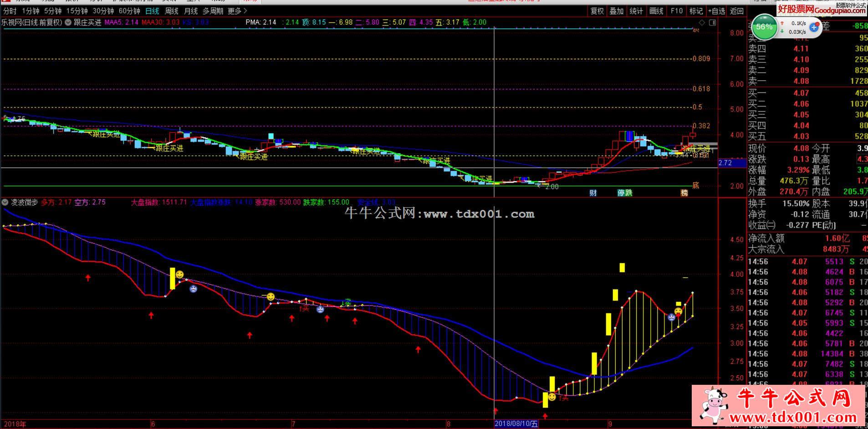Screen dimensions: 868x429
Task: Open main chart indicator dropdown arrow
Action: pos(68,22)
